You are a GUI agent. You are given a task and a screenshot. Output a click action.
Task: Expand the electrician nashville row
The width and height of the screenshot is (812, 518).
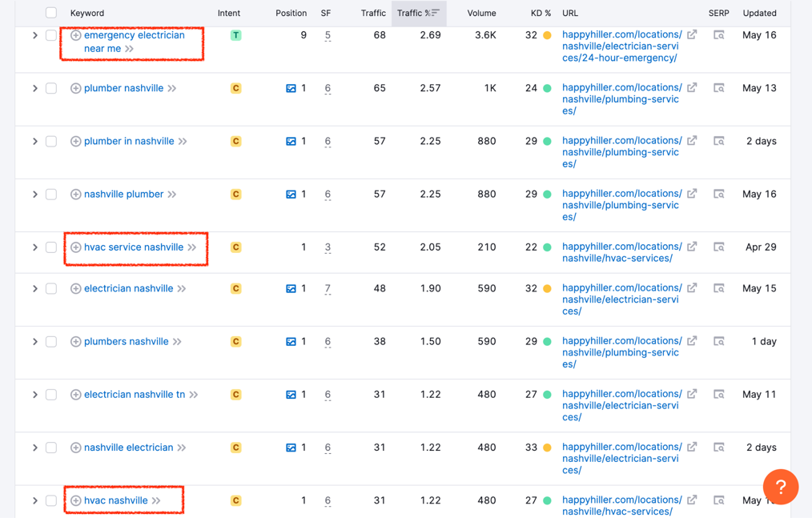(34, 288)
